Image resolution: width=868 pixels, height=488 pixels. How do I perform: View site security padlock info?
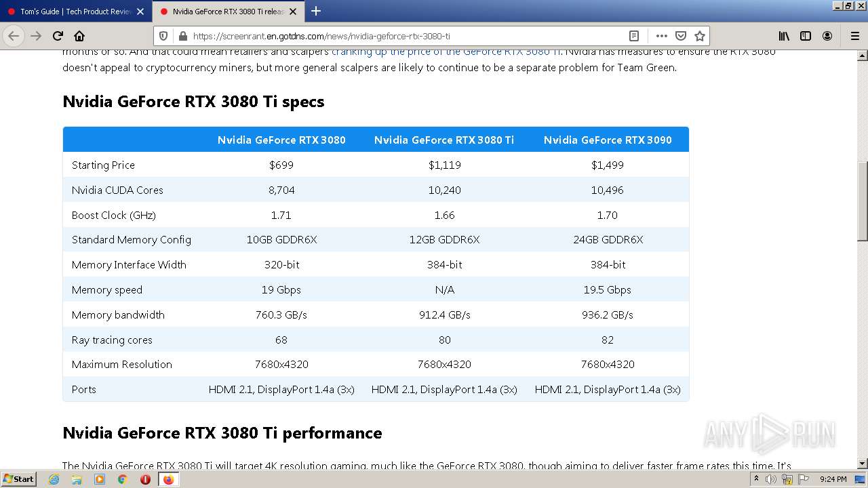point(182,36)
